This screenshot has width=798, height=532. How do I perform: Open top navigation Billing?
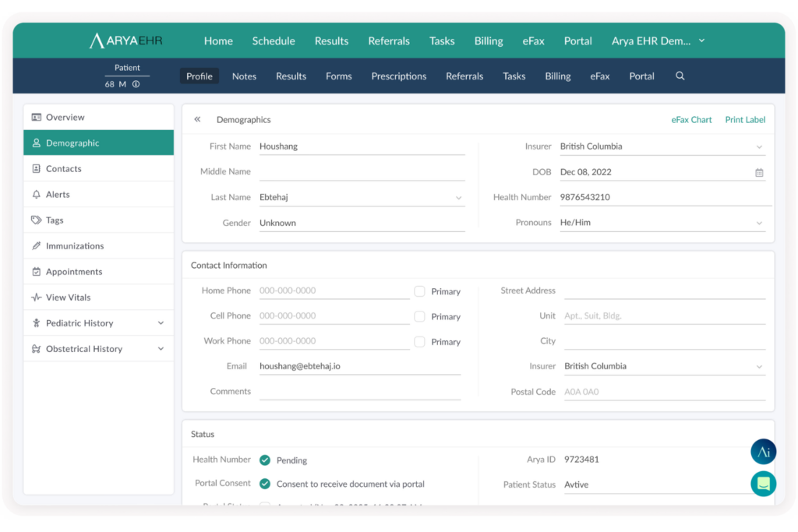(489, 41)
